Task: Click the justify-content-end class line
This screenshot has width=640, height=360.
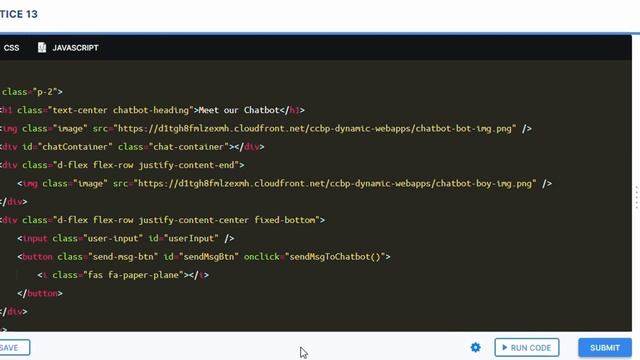Action: click(x=122, y=165)
